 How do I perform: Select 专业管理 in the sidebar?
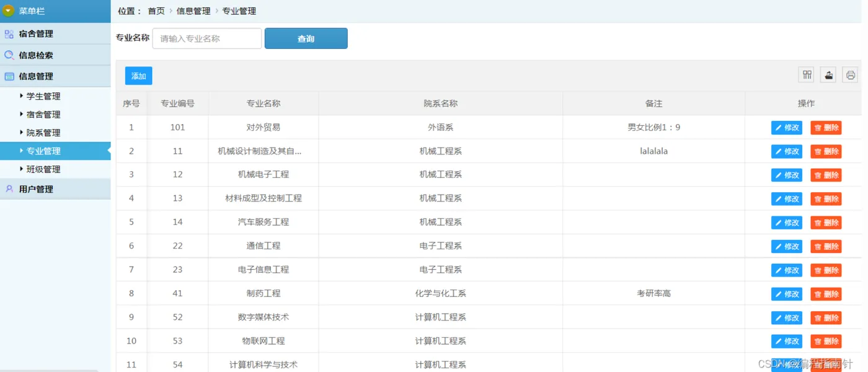55,151
